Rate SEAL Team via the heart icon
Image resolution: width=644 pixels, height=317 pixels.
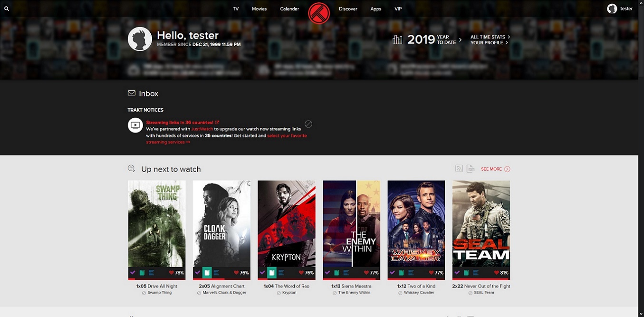tap(496, 273)
